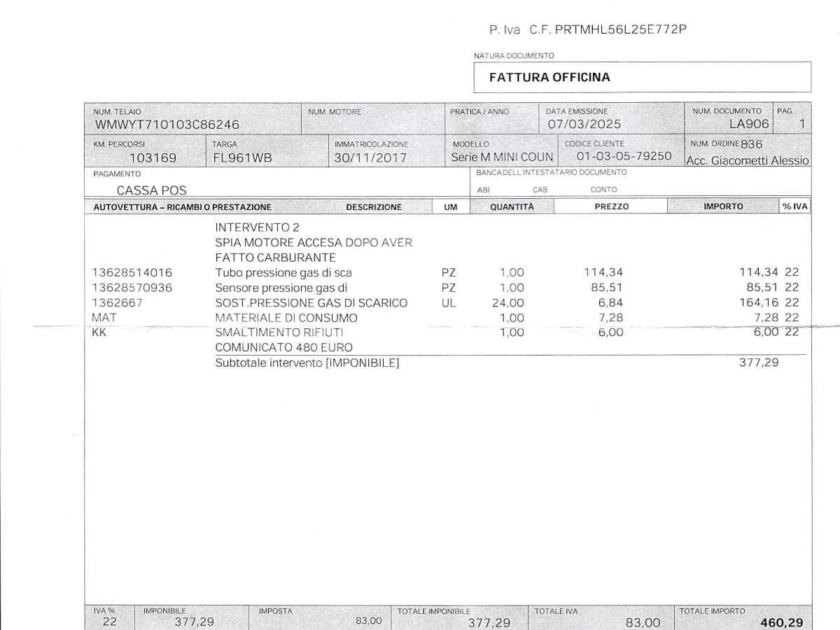Click the QUANTITÀ column header
Image resolution: width=840 pixels, height=630 pixels.
pyautogui.click(x=512, y=206)
